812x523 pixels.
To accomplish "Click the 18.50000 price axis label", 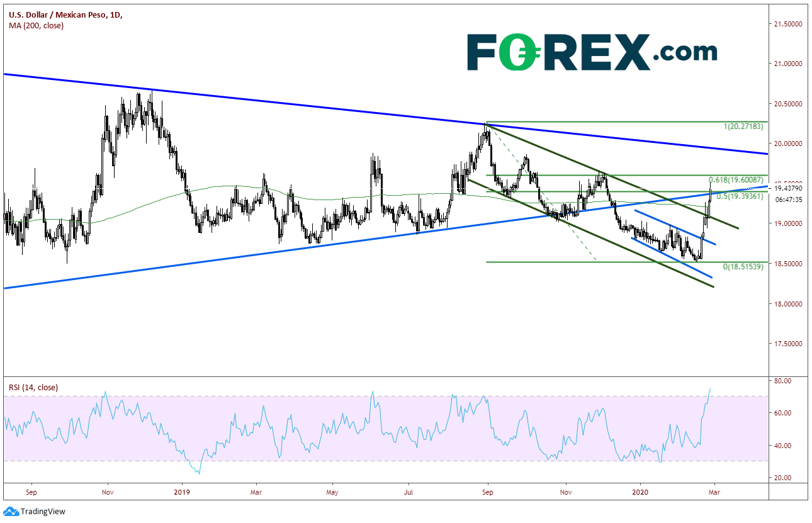I will (x=789, y=264).
